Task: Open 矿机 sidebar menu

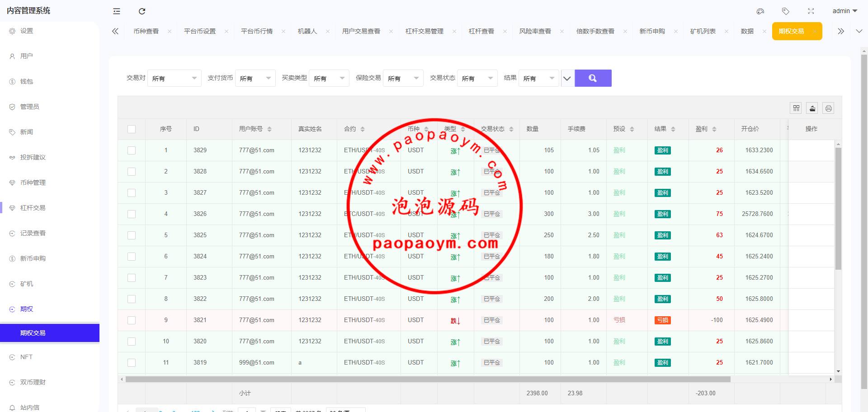Action: click(x=50, y=284)
